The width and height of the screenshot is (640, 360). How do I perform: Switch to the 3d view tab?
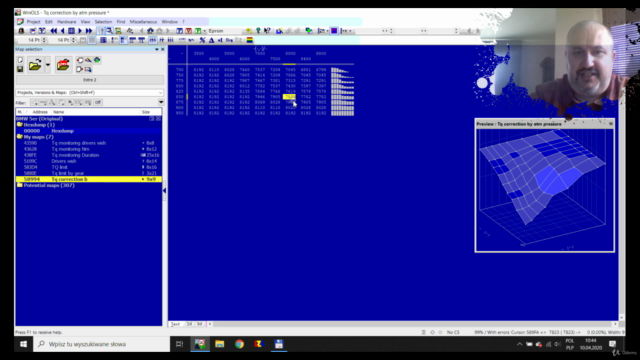(x=200, y=324)
